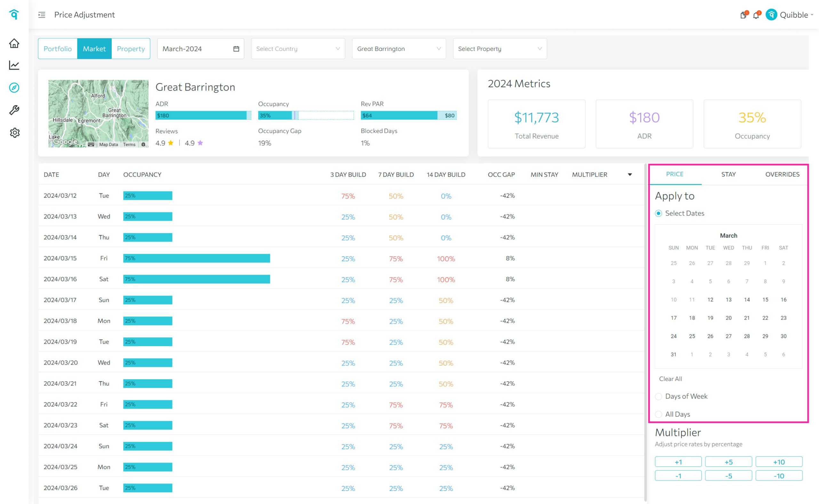
Task: Click the ADR $180 progress bar
Action: pos(203,115)
